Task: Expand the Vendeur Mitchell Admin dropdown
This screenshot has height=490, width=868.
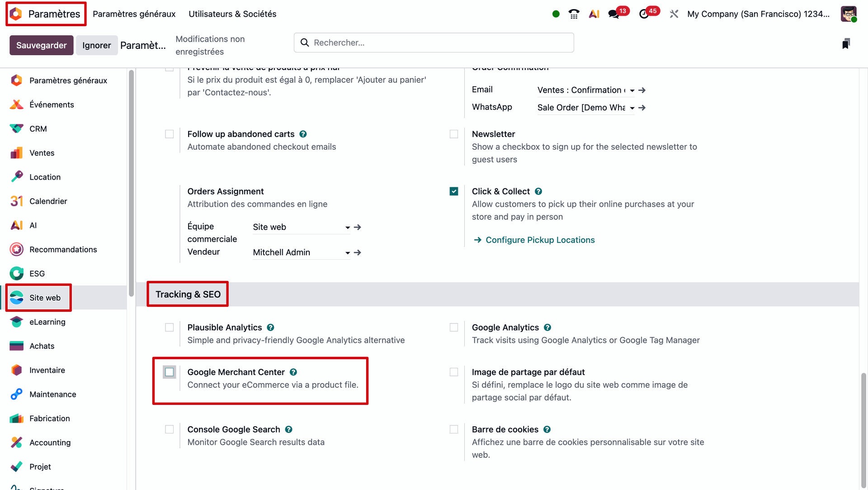Action: pyautogui.click(x=347, y=252)
